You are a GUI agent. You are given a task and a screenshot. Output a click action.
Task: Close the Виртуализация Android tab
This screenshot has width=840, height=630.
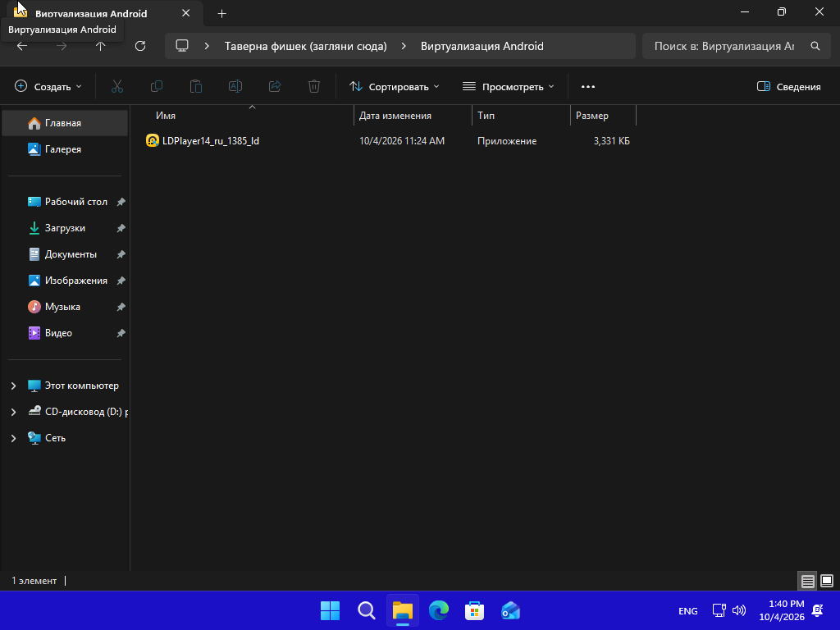(x=186, y=13)
